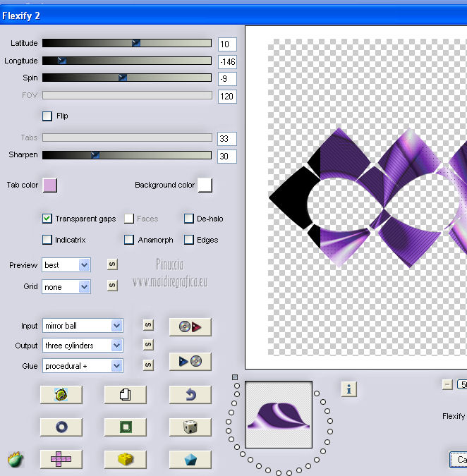
Task: Click the Spin slider track
Action: tap(127, 78)
